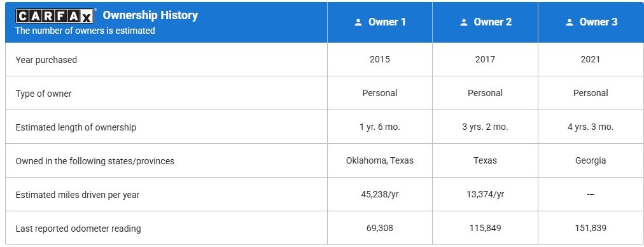Screen dimensions: 644x247
Task: Click the Owner 3 person icon
Action: point(570,22)
